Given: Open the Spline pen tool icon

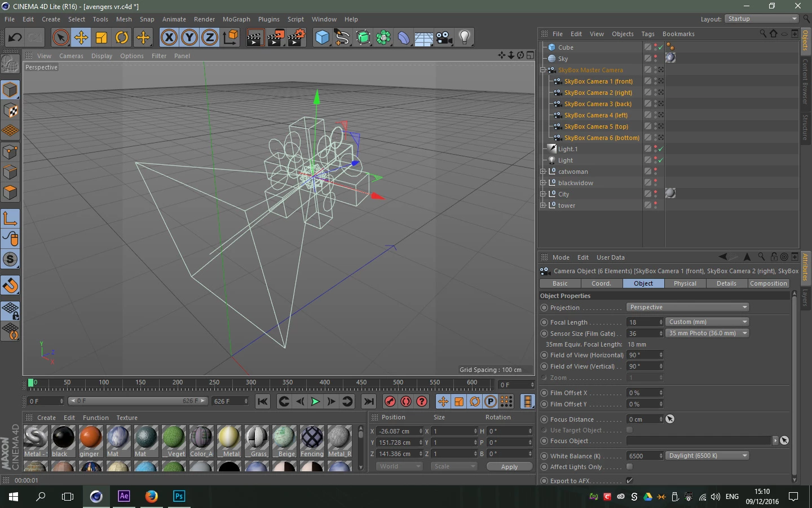Looking at the screenshot, I should 342,38.
